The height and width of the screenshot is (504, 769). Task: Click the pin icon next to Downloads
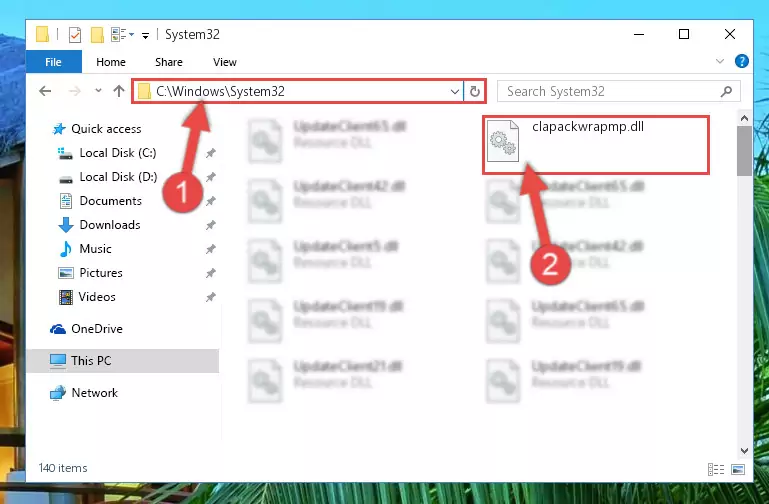click(210, 225)
